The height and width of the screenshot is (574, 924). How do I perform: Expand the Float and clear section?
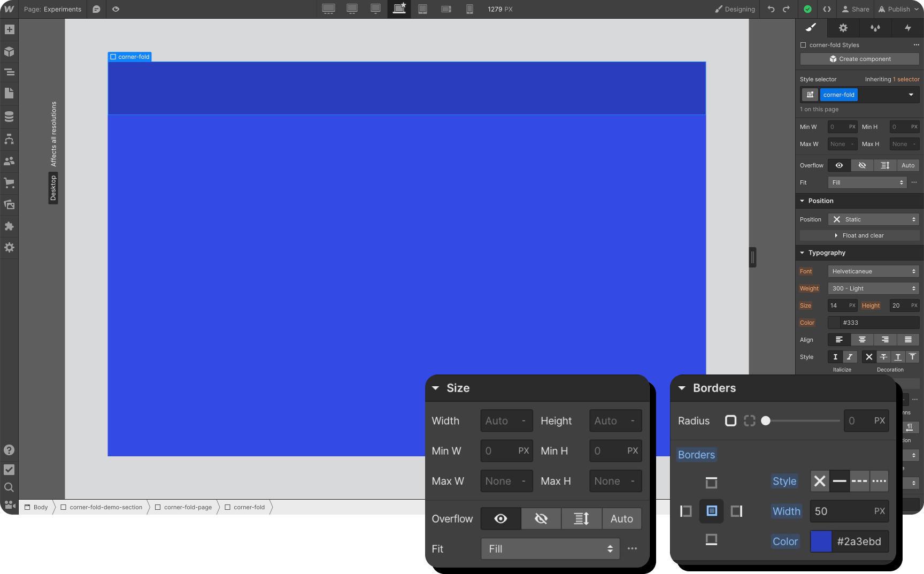click(860, 235)
